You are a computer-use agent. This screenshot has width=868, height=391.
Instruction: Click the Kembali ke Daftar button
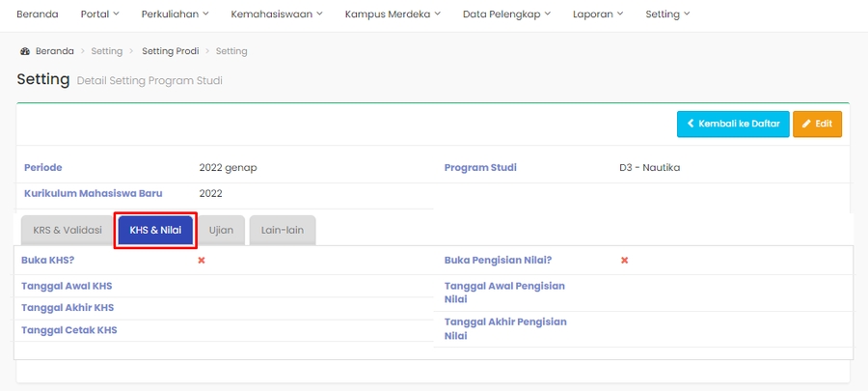click(733, 124)
